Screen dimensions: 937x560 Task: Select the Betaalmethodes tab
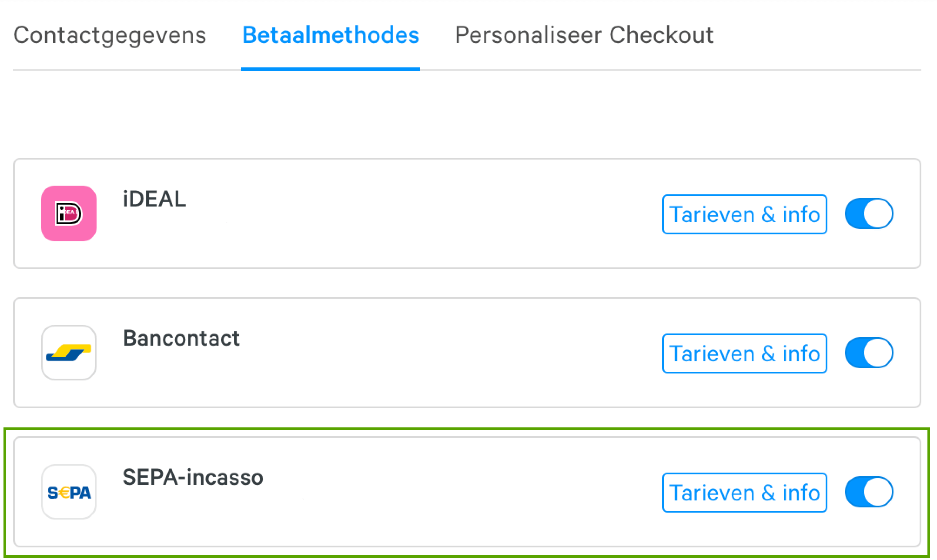tap(331, 35)
